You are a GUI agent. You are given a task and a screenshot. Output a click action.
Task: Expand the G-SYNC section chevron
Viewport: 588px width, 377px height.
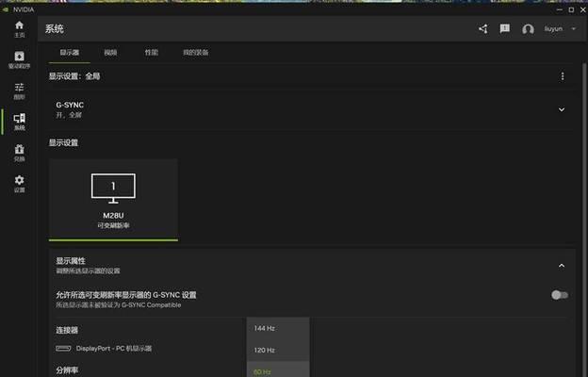click(x=562, y=109)
